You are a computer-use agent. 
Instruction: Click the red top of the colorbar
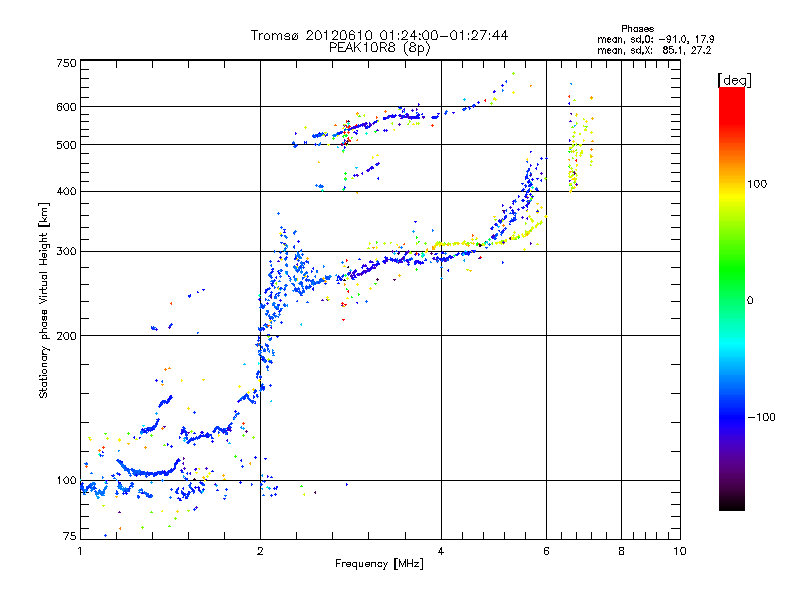(x=732, y=97)
